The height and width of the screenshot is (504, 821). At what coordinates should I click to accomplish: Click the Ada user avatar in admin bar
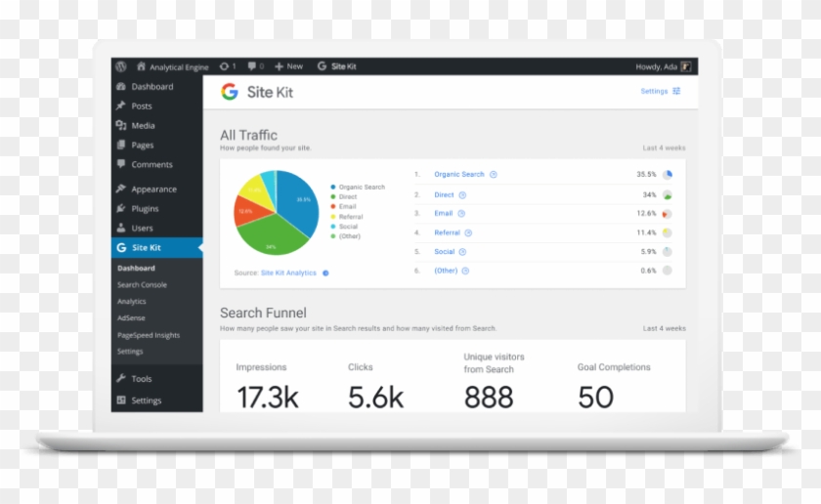pos(686,66)
